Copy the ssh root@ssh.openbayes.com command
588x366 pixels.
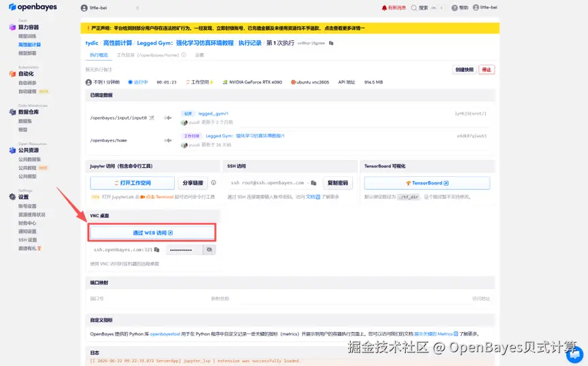313,183
